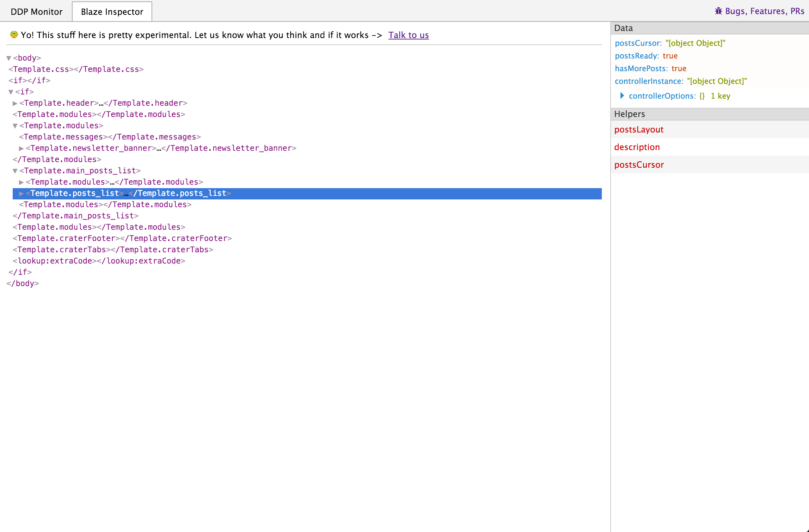The height and width of the screenshot is (532, 809).
Task: Switch to the DDP Monitor tab
Action: tap(36, 12)
